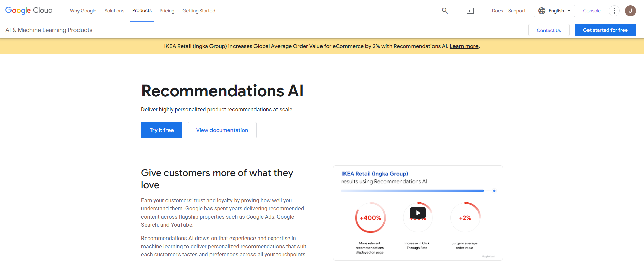Open the three-dot more options menu
Screen dimensions: 644x275
coord(614,11)
